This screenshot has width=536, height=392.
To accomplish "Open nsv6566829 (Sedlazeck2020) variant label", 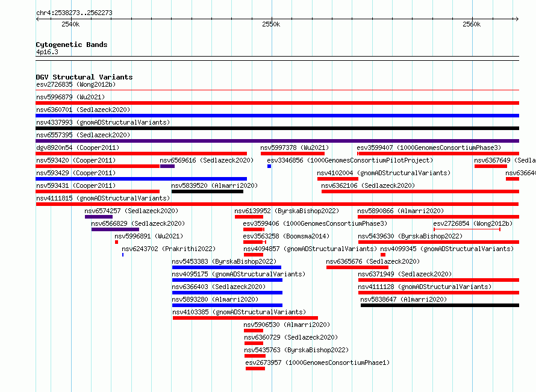I will [x=138, y=223].
